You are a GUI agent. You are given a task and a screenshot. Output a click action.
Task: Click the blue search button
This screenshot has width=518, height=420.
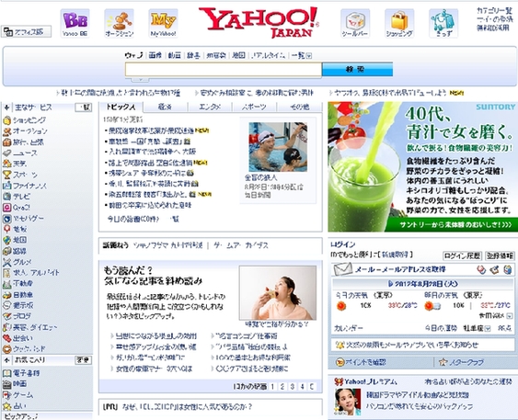(357, 69)
